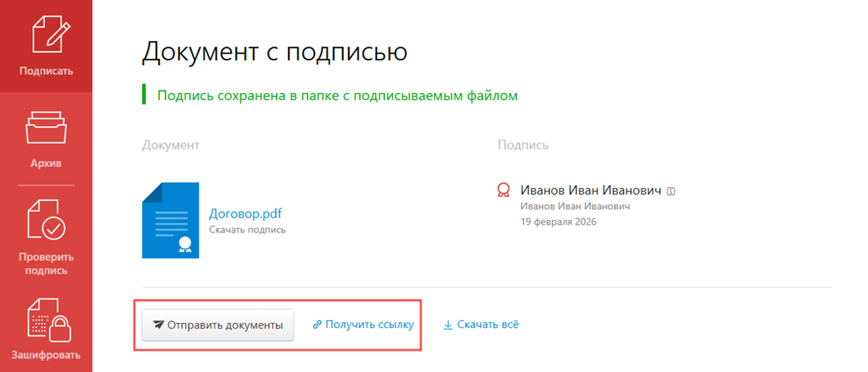Click the Проверить подпись checkmark document icon

(46, 220)
